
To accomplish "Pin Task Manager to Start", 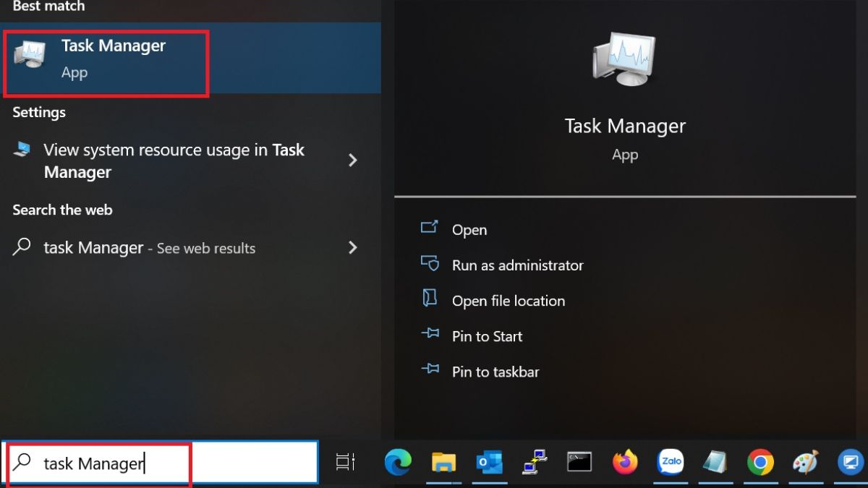I will pos(488,335).
